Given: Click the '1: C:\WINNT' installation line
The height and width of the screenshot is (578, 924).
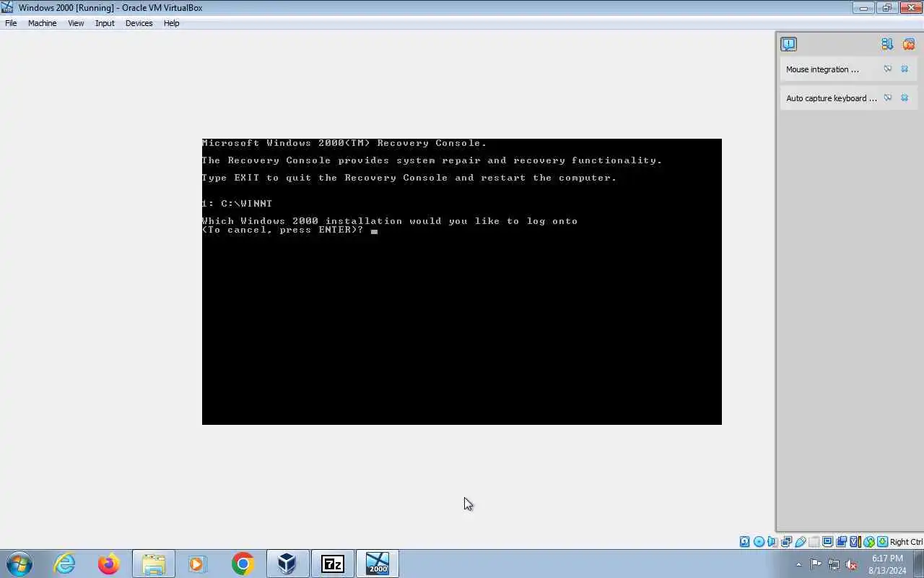Looking at the screenshot, I should [237, 204].
